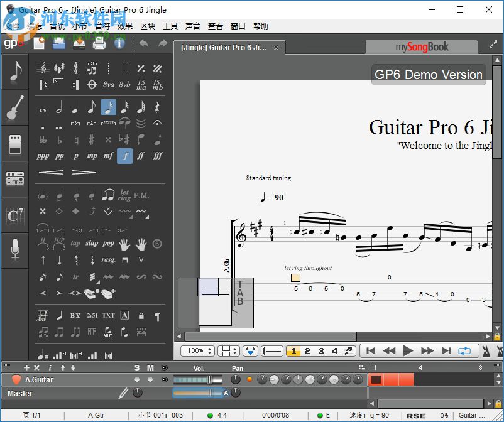This screenshot has height=422, width=504.
Task: Open the page layout dropdown
Action: coord(227,351)
